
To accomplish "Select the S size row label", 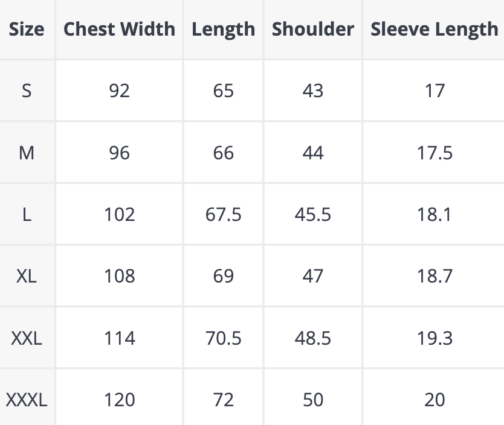I will tap(27, 91).
